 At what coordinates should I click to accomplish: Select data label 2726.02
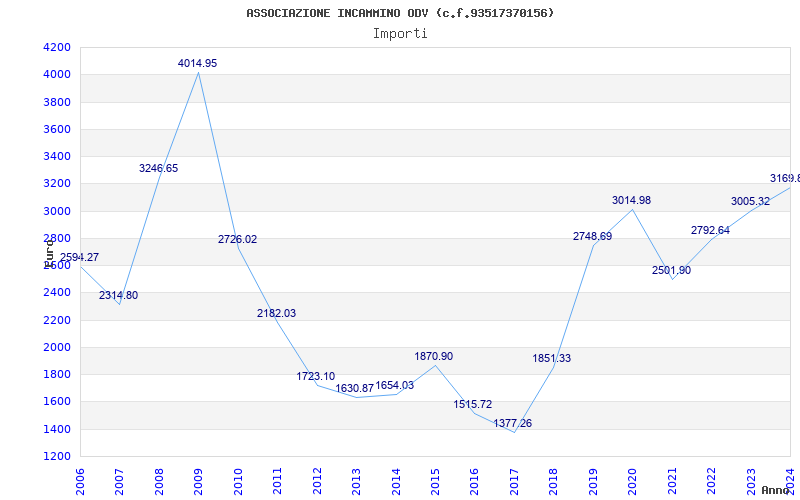coord(238,239)
